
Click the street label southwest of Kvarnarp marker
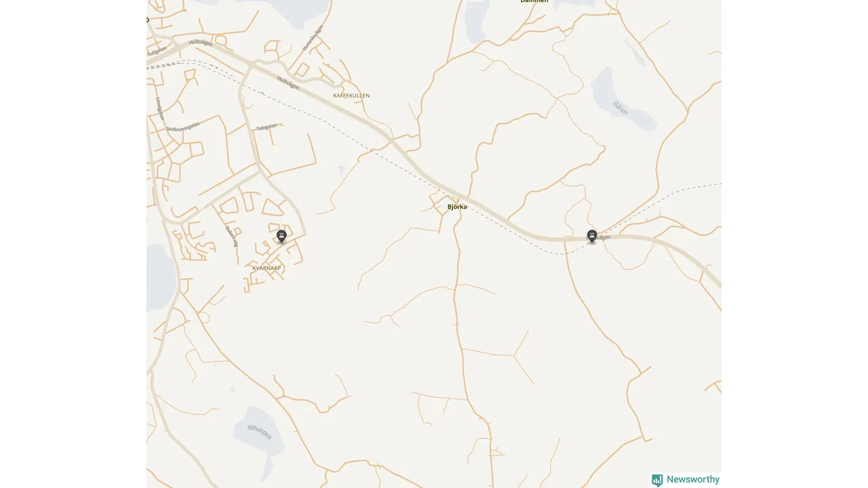point(231,235)
